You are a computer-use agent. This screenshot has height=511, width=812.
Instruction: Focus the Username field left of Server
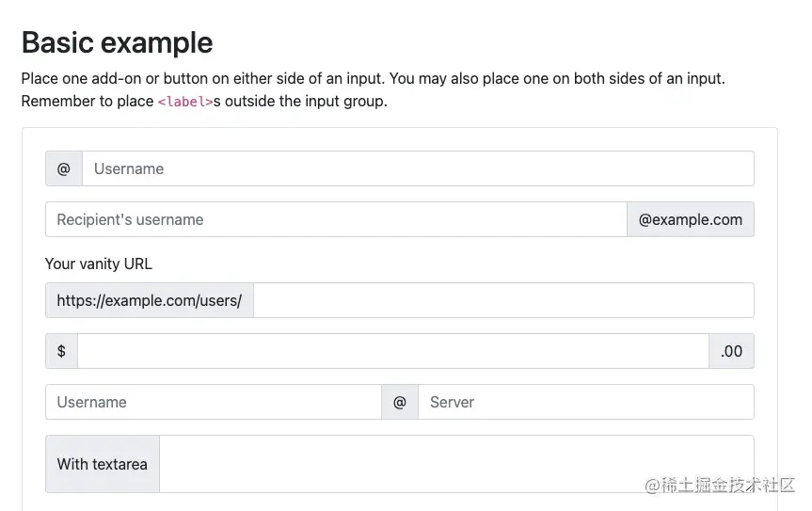point(214,402)
